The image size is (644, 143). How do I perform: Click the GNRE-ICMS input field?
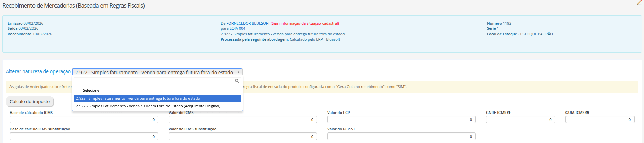(520, 119)
